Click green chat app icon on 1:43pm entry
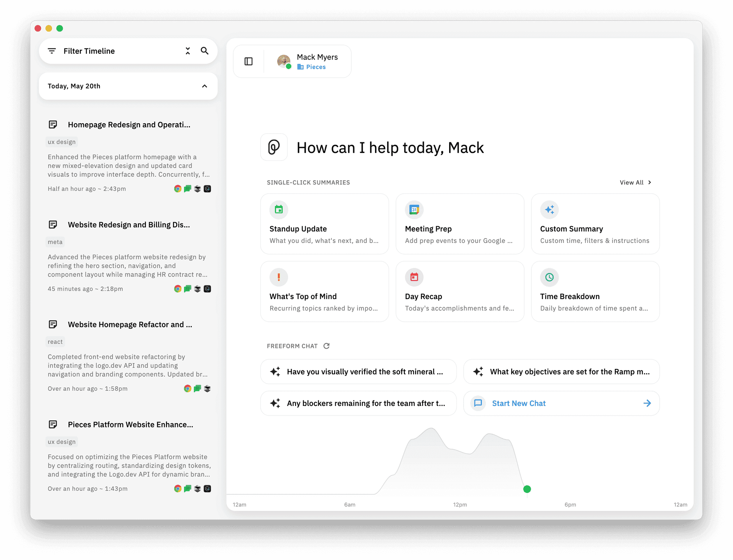This screenshot has width=733, height=560. click(x=188, y=489)
